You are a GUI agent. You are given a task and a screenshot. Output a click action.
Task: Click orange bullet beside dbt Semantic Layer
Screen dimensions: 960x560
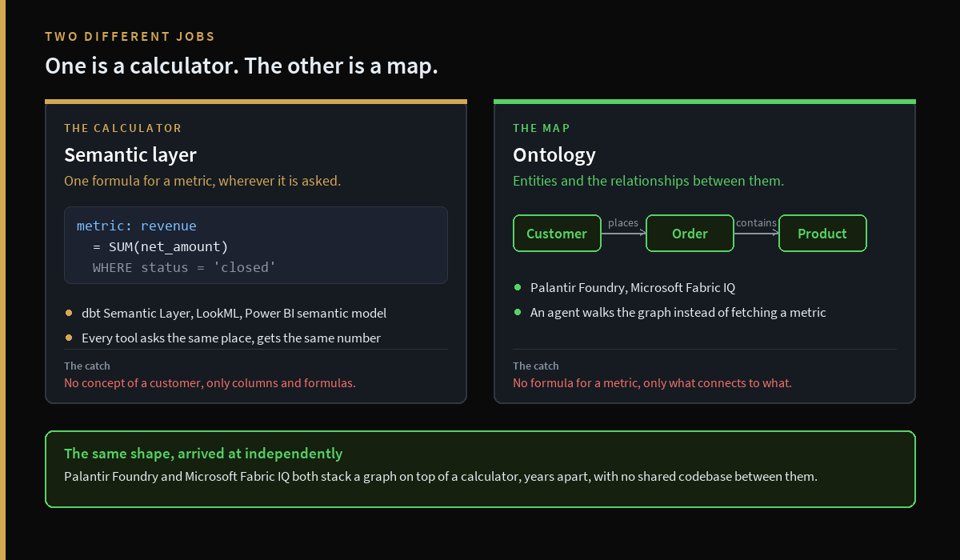(x=69, y=313)
